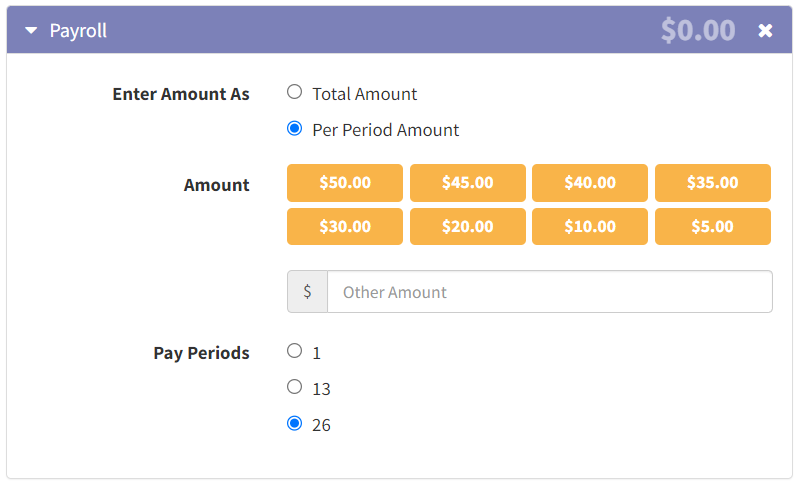Set Pay Periods to 13

pos(294,387)
